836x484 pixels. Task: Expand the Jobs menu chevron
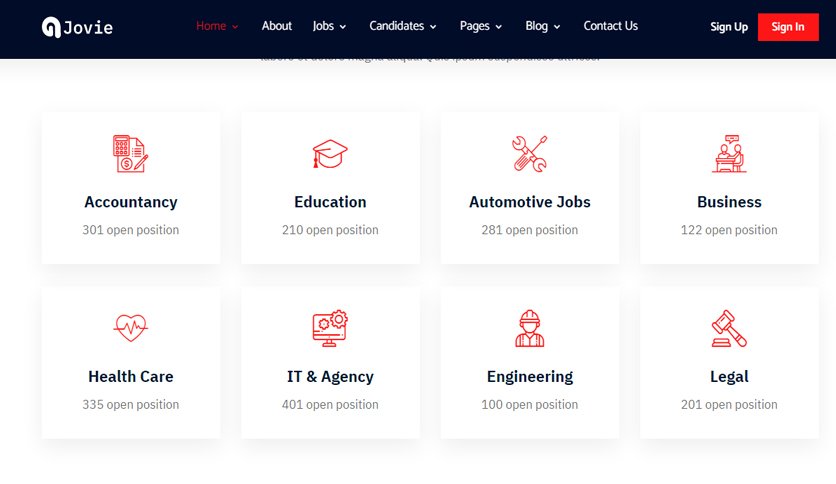click(x=343, y=27)
